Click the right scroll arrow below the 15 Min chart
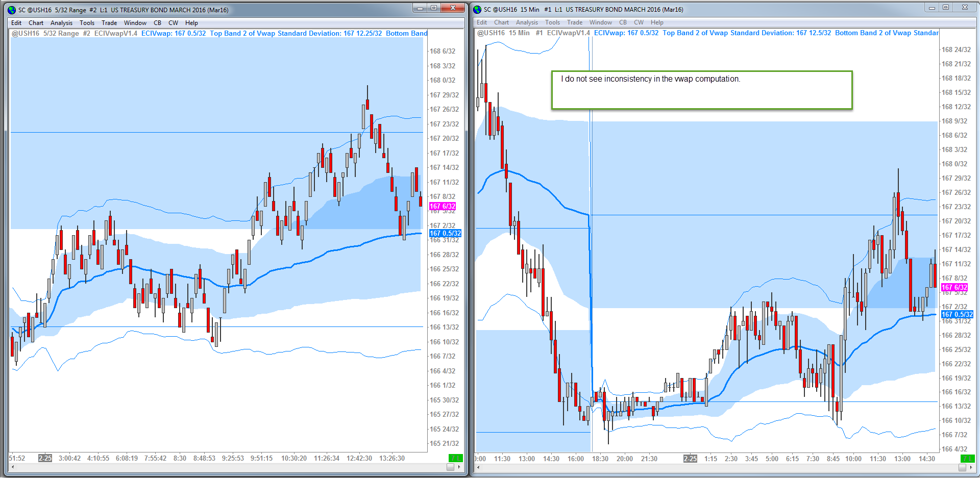This screenshot has height=478, width=980. coord(970,467)
